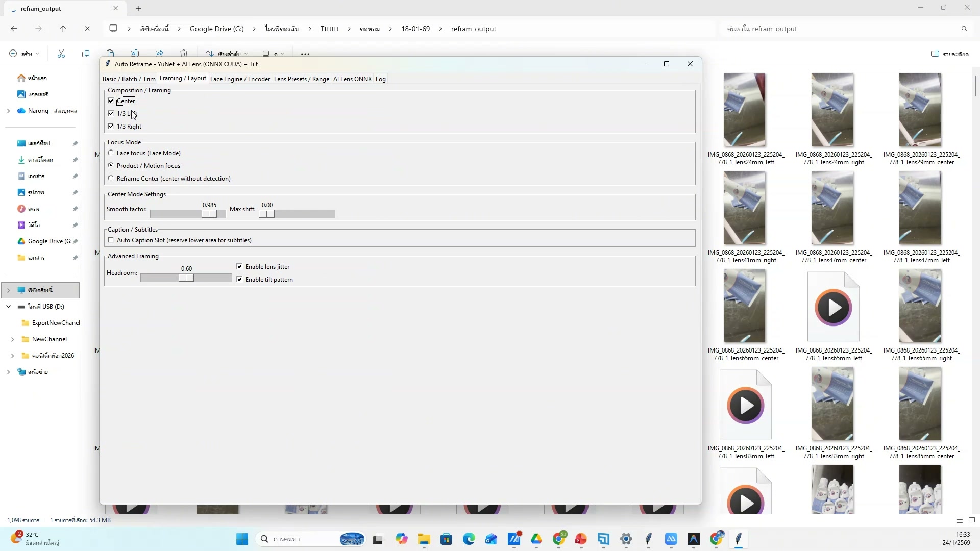Open the Lens Presets / Range tab
980x551 pixels.
coord(301,79)
